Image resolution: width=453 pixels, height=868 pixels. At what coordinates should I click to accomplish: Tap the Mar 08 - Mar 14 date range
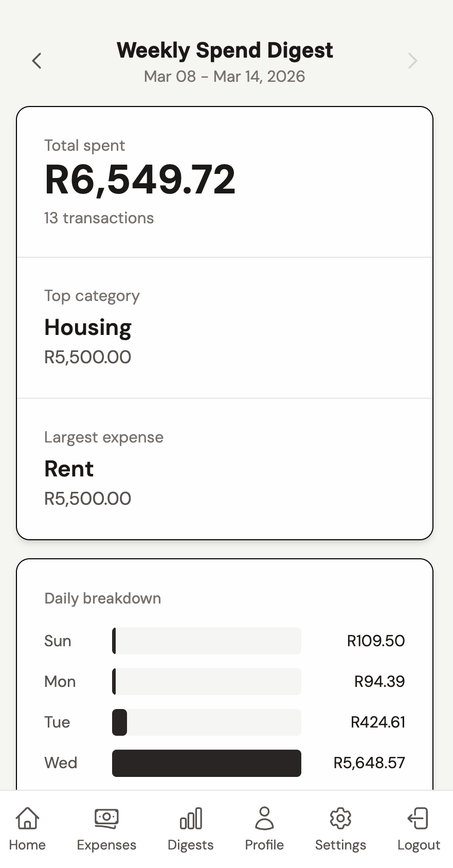(225, 77)
